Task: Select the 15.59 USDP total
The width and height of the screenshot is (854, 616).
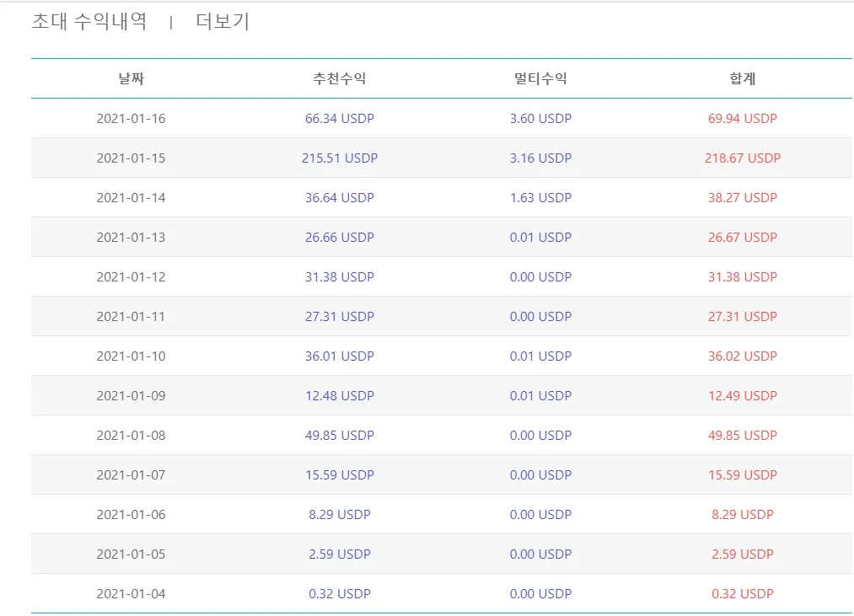Action: [x=743, y=475]
